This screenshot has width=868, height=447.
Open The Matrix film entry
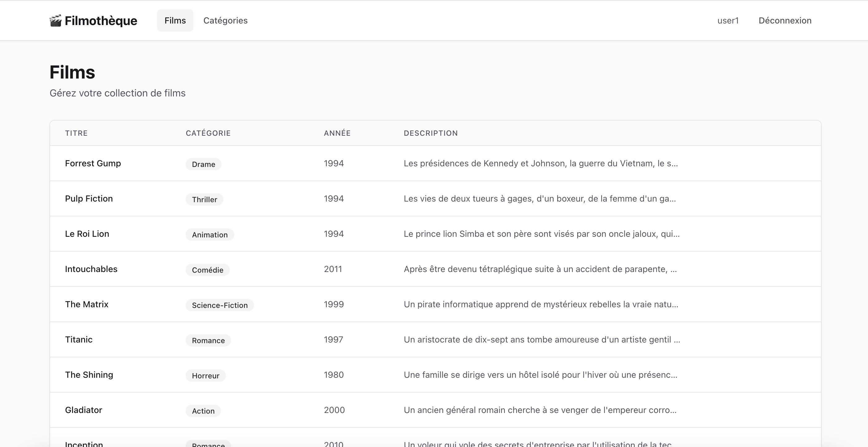tap(87, 304)
